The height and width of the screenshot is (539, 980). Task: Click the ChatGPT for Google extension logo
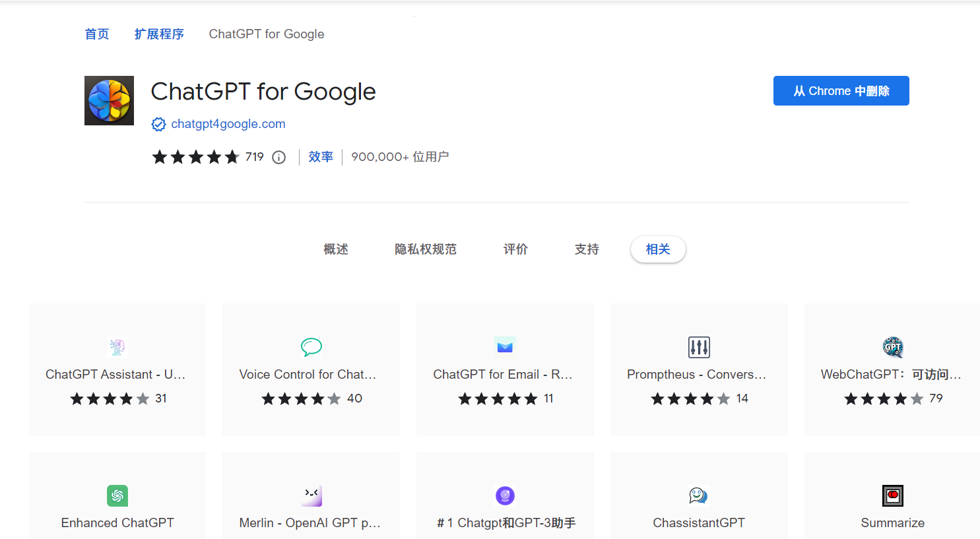click(109, 100)
